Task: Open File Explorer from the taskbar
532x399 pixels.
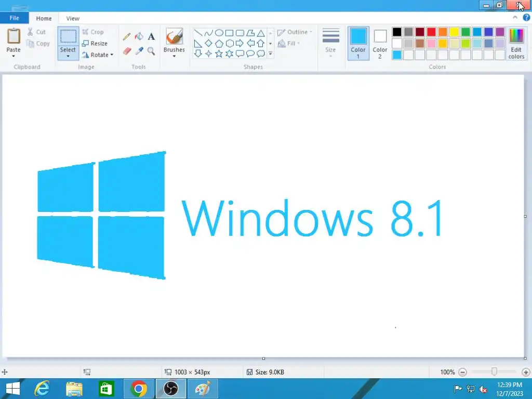Action: click(x=74, y=389)
